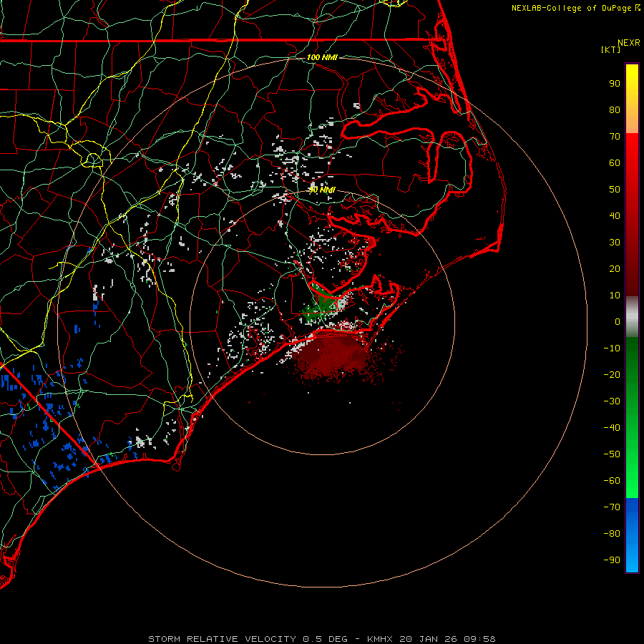
Task: Click the -40 value on velocity scale
Action: pyautogui.click(x=612, y=428)
